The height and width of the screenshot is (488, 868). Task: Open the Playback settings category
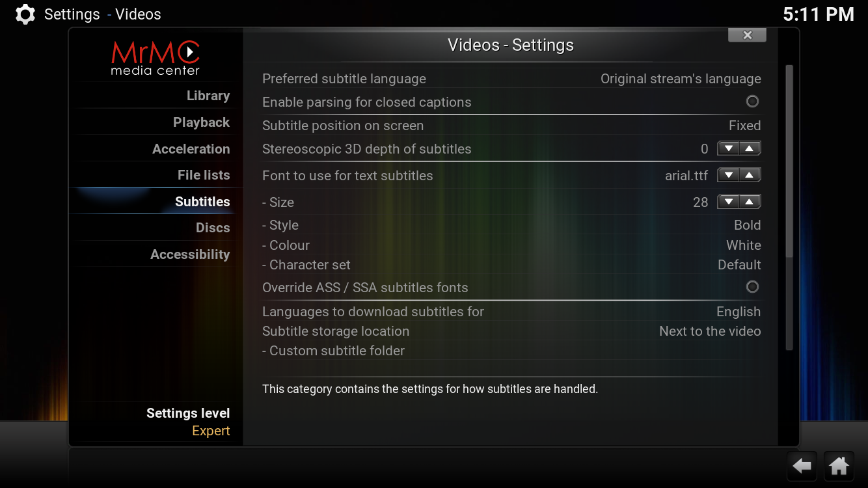click(201, 122)
